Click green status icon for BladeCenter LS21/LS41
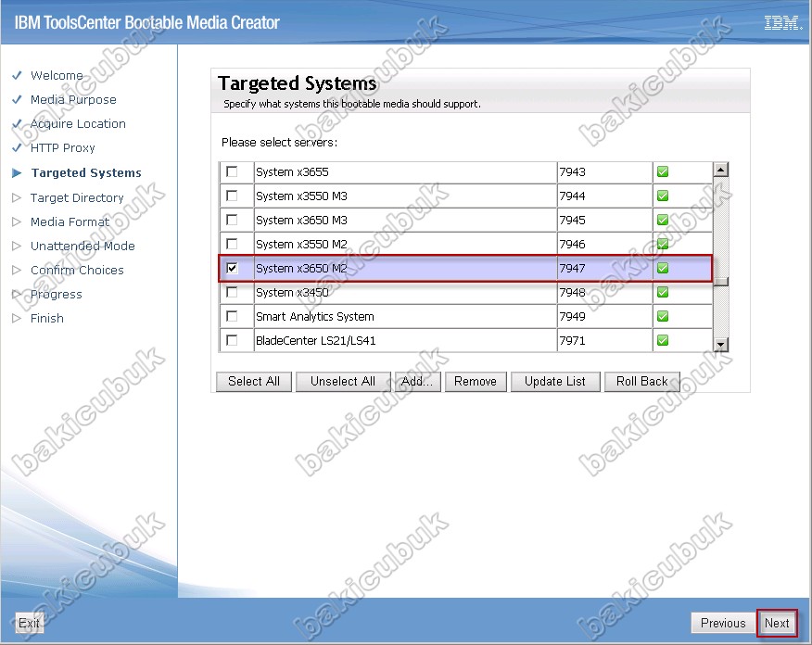 663,340
